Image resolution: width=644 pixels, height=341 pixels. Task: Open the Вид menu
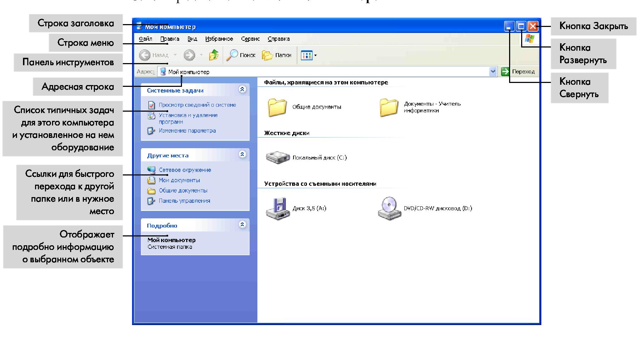192,39
